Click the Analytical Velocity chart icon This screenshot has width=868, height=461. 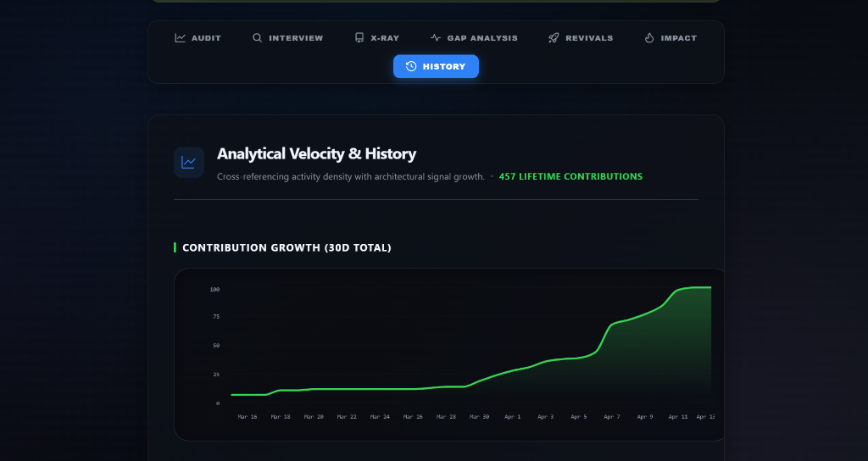pos(189,163)
